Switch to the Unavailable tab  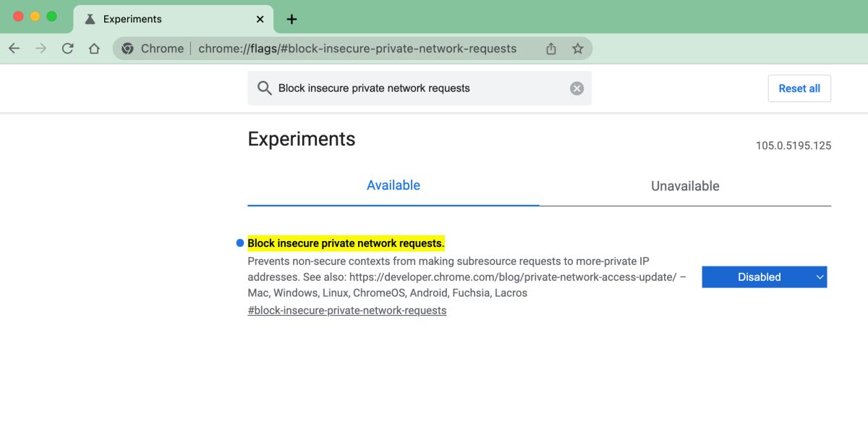pyautogui.click(x=685, y=186)
